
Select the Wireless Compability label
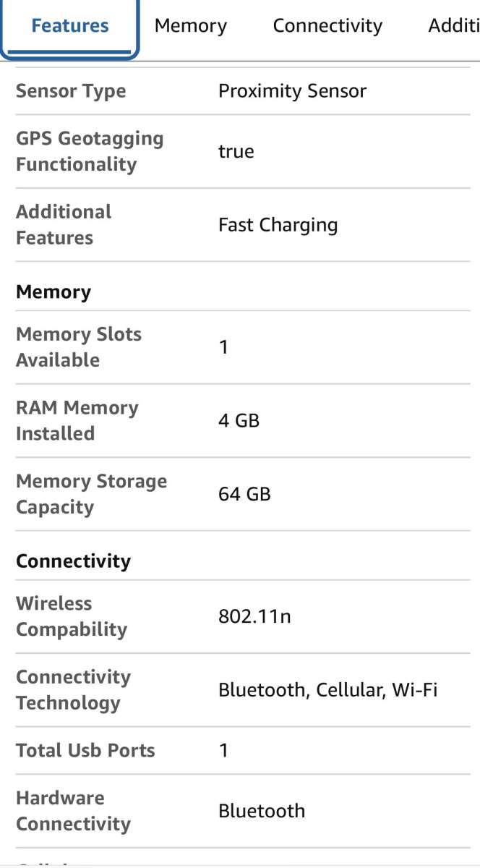coord(72,616)
